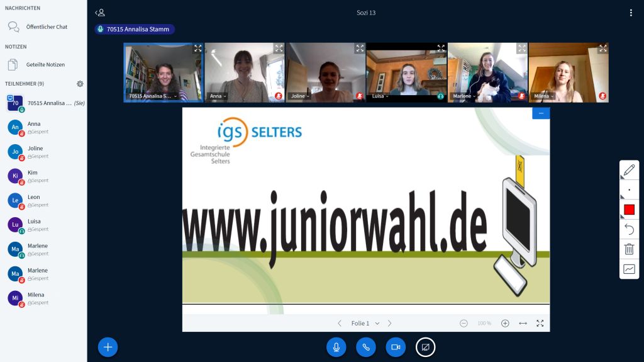Undo the last whiteboard annotation
644x362 pixels.
pyautogui.click(x=629, y=229)
